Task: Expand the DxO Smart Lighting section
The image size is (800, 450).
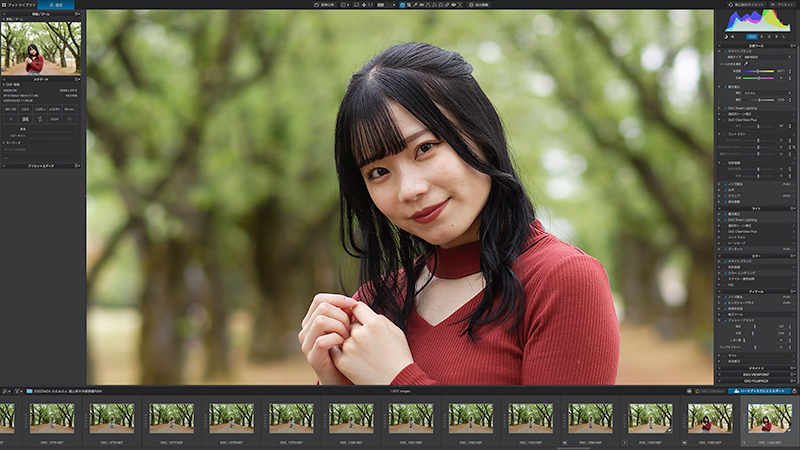Action: pyautogui.click(x=719, y=108)
